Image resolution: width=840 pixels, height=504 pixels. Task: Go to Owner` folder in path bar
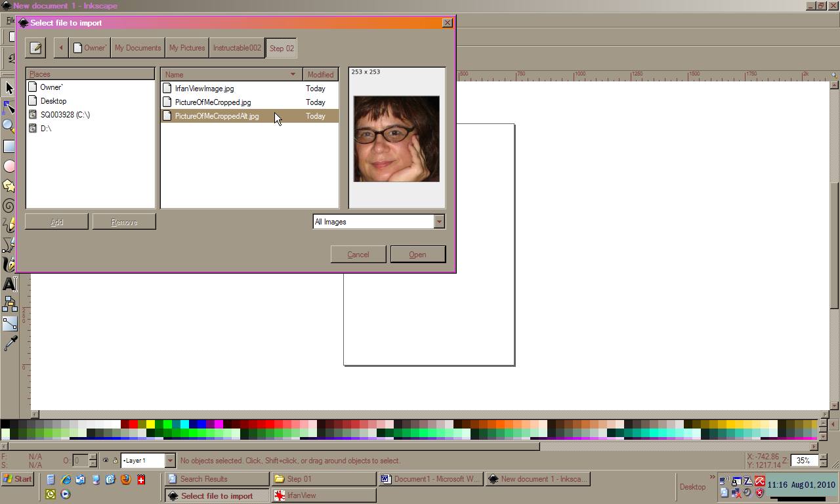pyautogui.click(x=89, y=48)
